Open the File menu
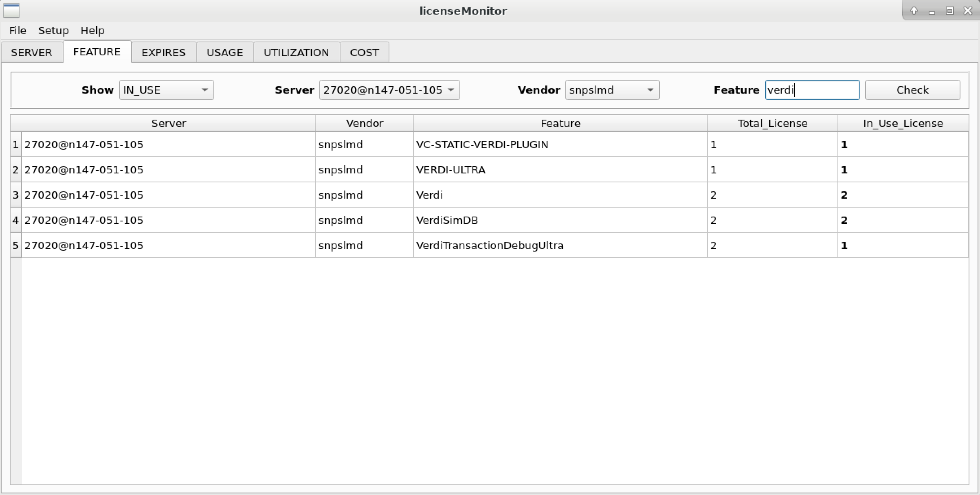 pyautogui.click(x=18, y=31)
